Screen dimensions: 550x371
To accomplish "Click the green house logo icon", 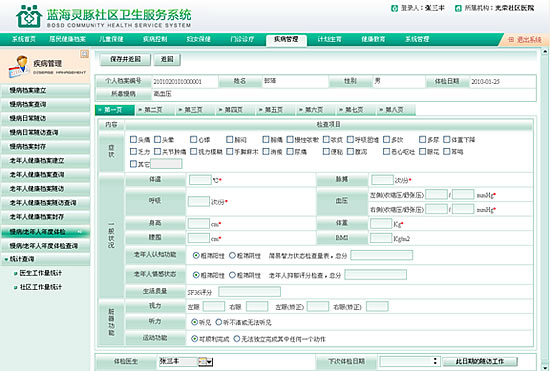I will (29, 16).
